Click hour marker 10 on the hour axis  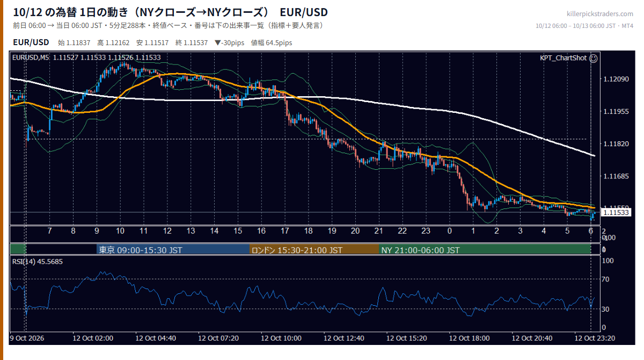point(120,231)
